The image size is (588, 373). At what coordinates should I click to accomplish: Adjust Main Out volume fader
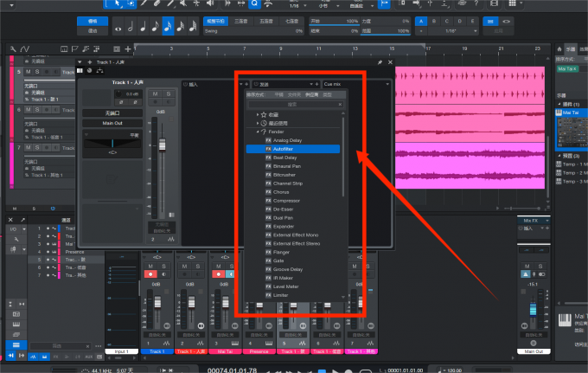(533, 310)
